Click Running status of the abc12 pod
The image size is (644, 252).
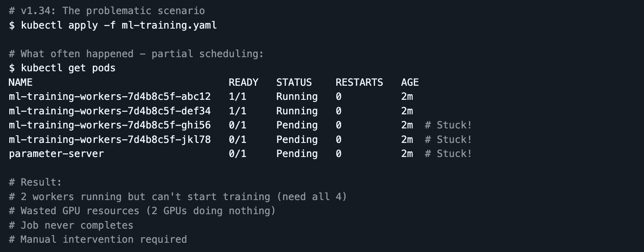click(x=297, y=97)
